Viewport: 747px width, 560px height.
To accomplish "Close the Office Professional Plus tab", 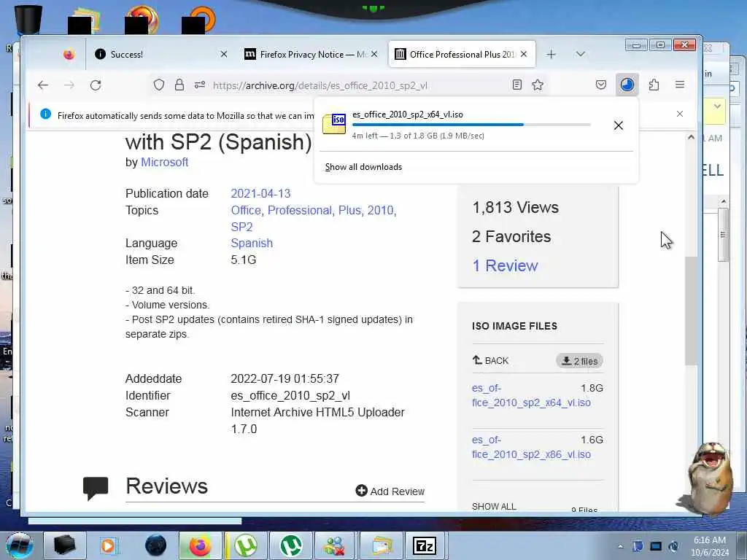I will (524, 54).
